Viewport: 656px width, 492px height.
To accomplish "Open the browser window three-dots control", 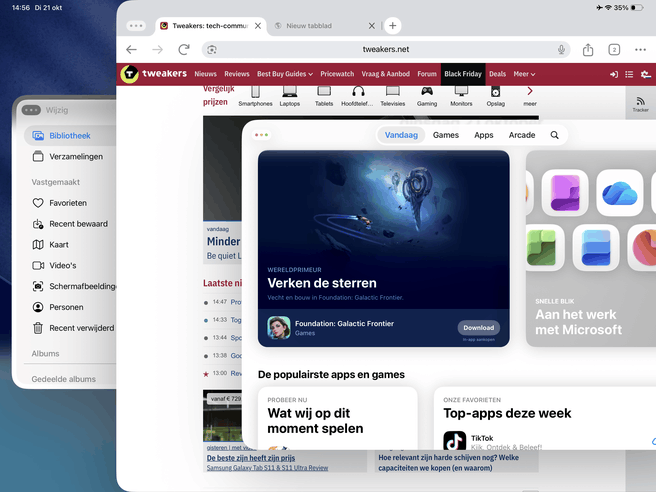I will click(136, 26).
